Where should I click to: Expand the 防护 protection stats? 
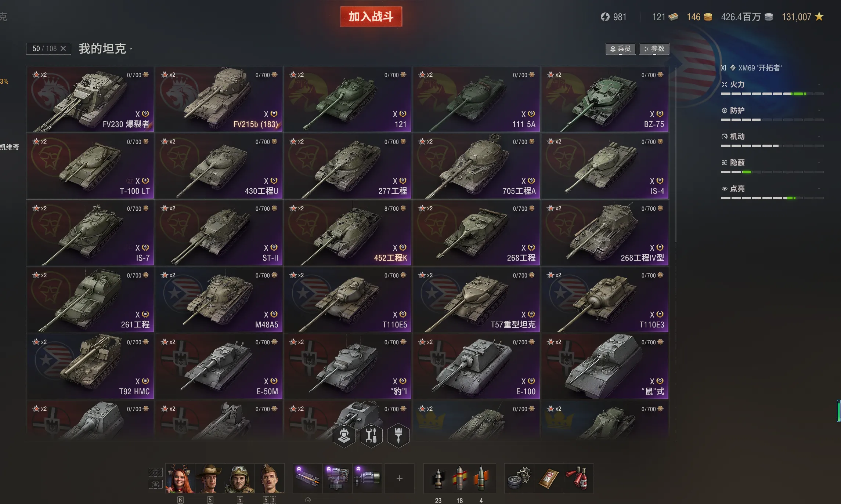[772, 110]
